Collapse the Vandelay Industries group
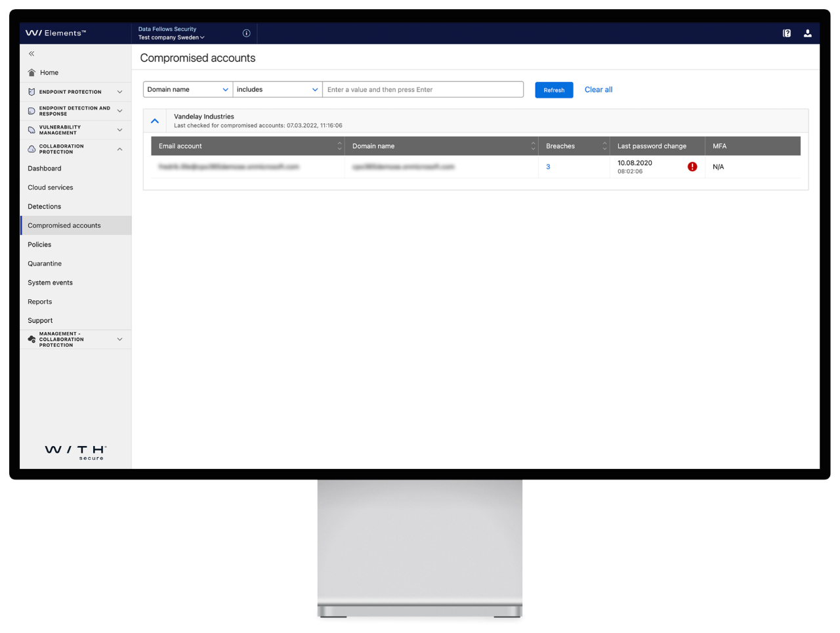This screenshot has width=840, height=633. (155, 121)
